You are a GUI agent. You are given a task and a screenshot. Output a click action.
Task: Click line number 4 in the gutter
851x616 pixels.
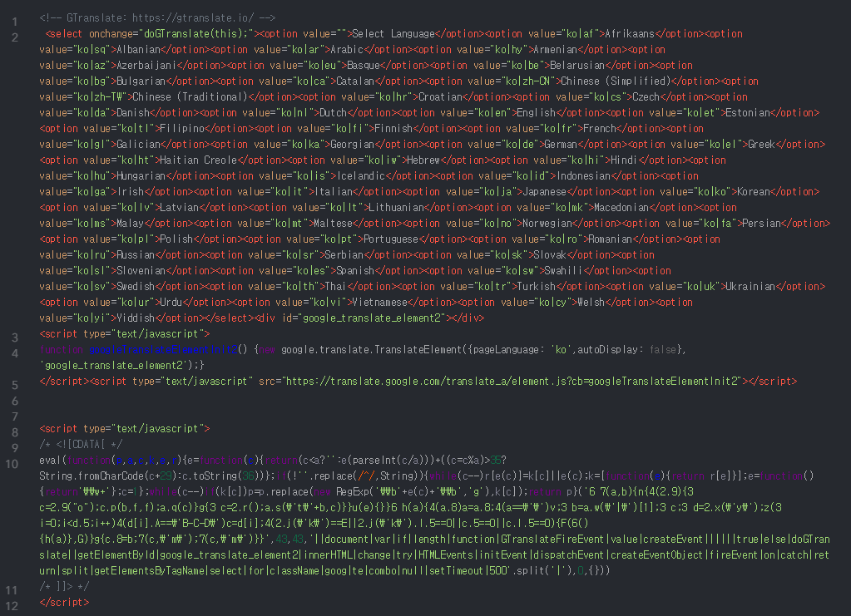pyautogui.click(x=15, y=353)
